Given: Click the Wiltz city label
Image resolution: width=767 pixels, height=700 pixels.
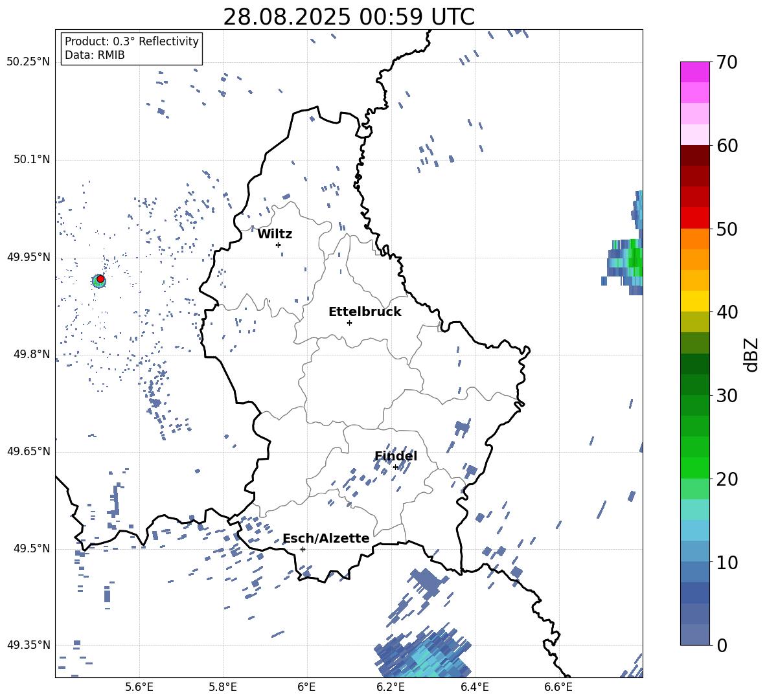Looking at the screenshot, I should (275, 234).
